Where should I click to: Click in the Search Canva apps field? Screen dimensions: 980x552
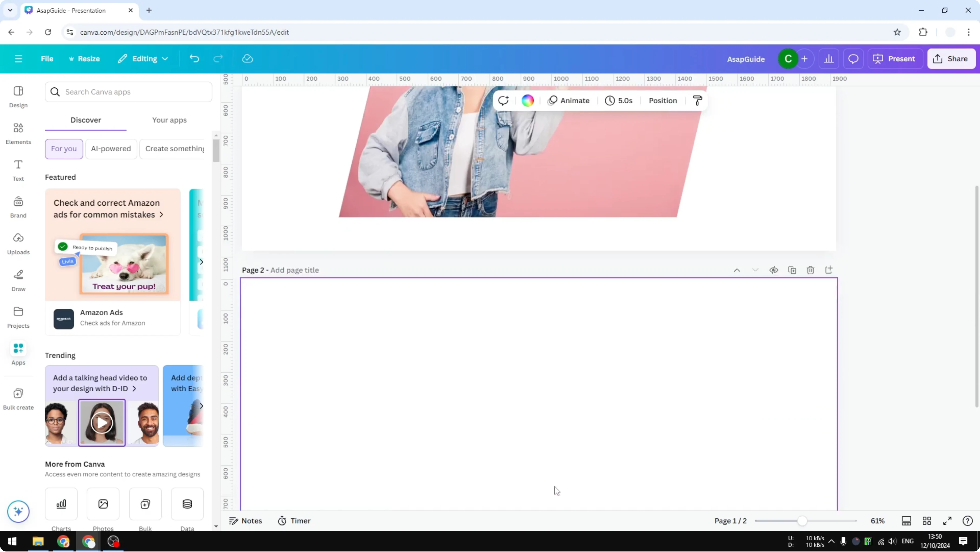pyautogui.click(x=129, y=92)
